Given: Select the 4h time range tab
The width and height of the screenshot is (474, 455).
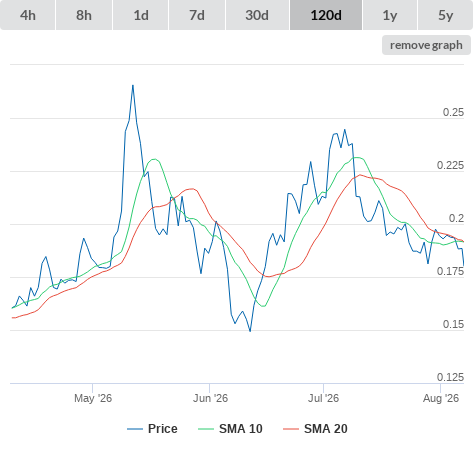Looking at the screenshot, I should point(28,15).
